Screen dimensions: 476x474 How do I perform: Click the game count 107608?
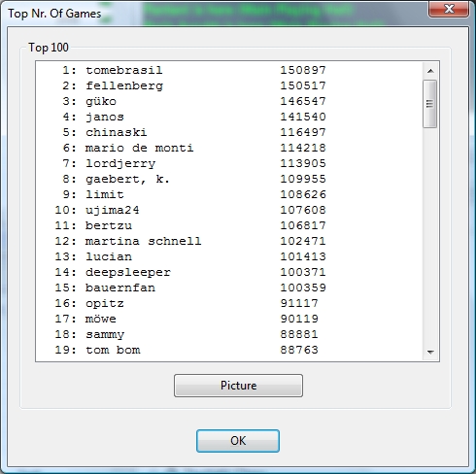(x=303, y=210)
